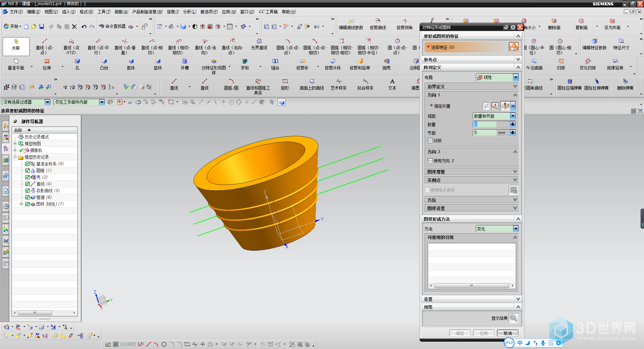Click the 显示结果 preview result button
This screenshot has width=644, height=349.
pos(514,318)
